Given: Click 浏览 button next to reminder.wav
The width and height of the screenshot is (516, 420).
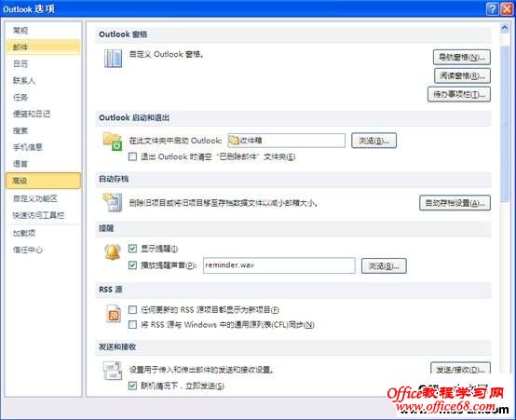Looking at the screenshot, I should 384,265.
